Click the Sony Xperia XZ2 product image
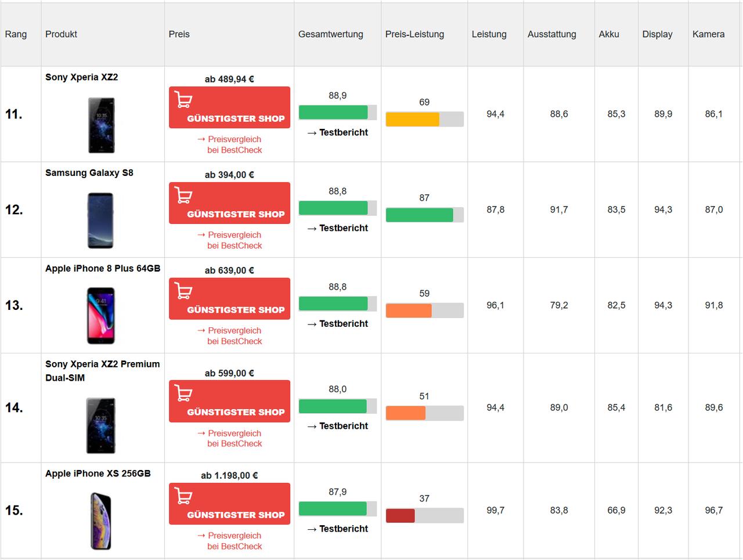Image resolution: width=743 pixels, height=560 pixels. click(101, 125)
